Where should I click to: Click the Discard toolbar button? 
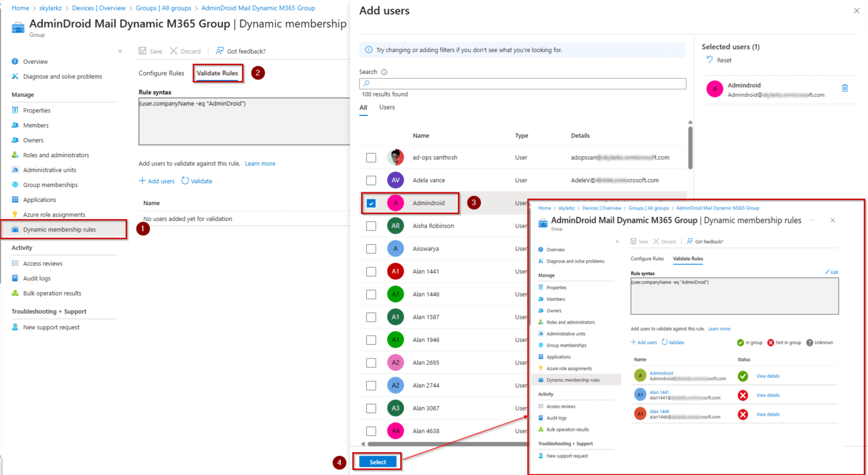click(185, 51)
